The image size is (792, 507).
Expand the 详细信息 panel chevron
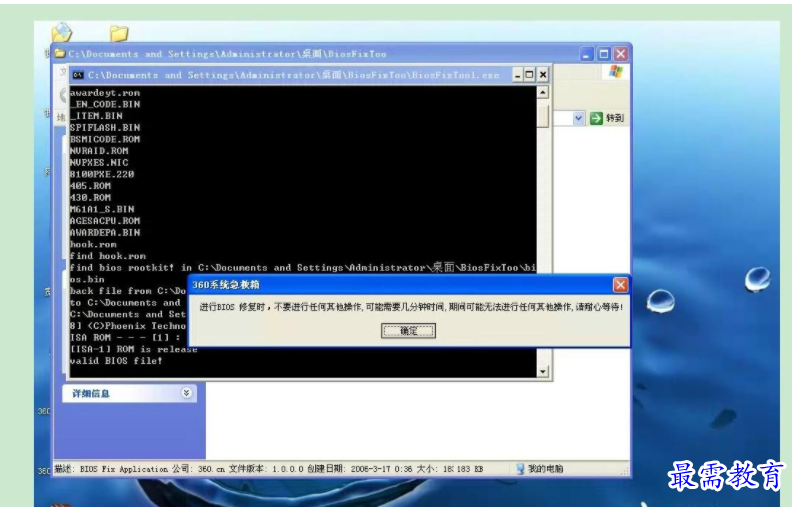click(x=186, y=393)
